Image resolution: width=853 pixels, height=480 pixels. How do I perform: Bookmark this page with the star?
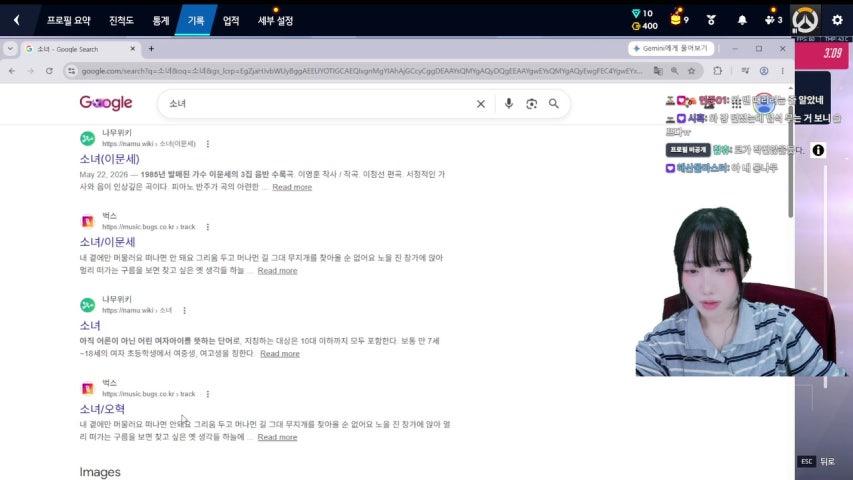tap(691, 71)
